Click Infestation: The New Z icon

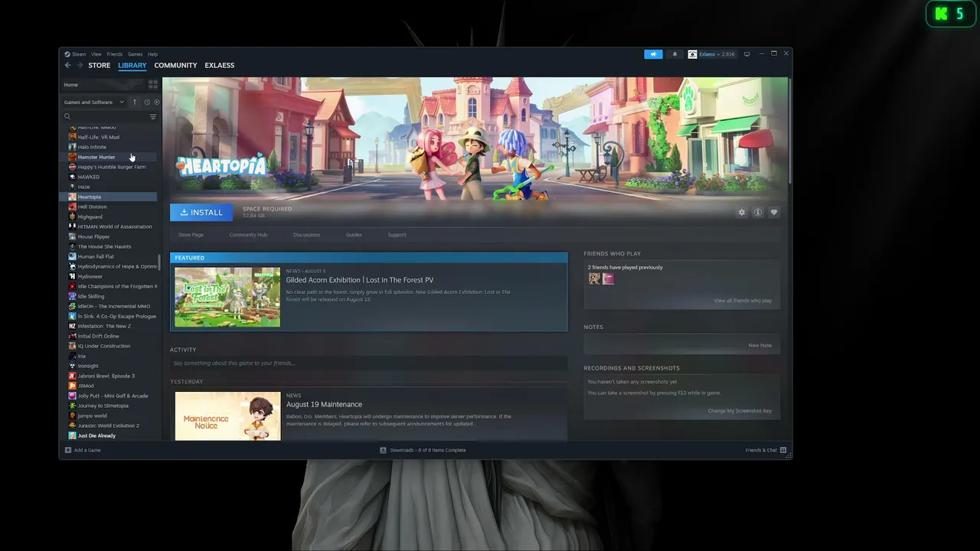click(x=72, y=326)
